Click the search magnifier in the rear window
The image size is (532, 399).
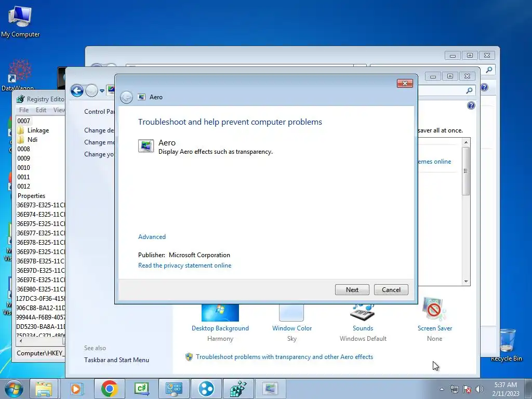point(489,70)
